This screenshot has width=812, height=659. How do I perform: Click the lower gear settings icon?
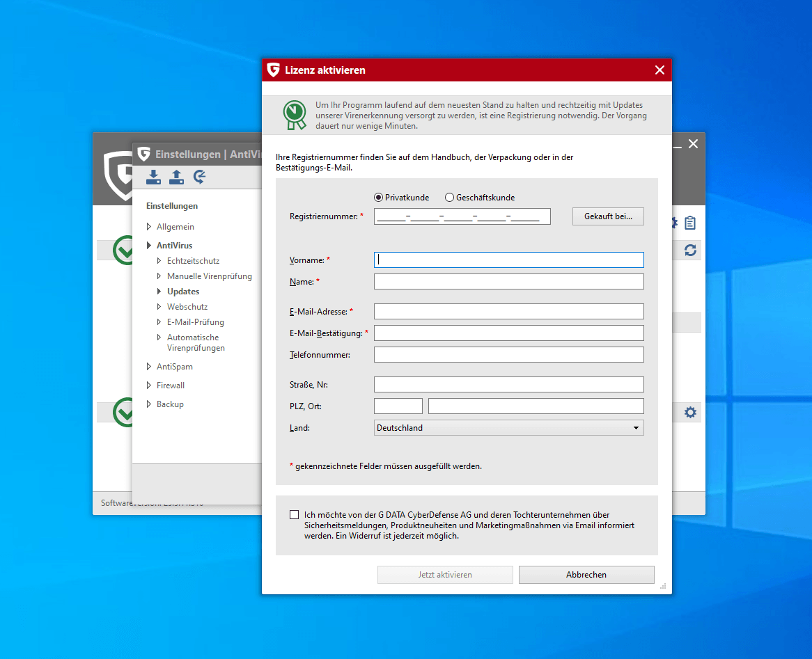tap(690, 413)
